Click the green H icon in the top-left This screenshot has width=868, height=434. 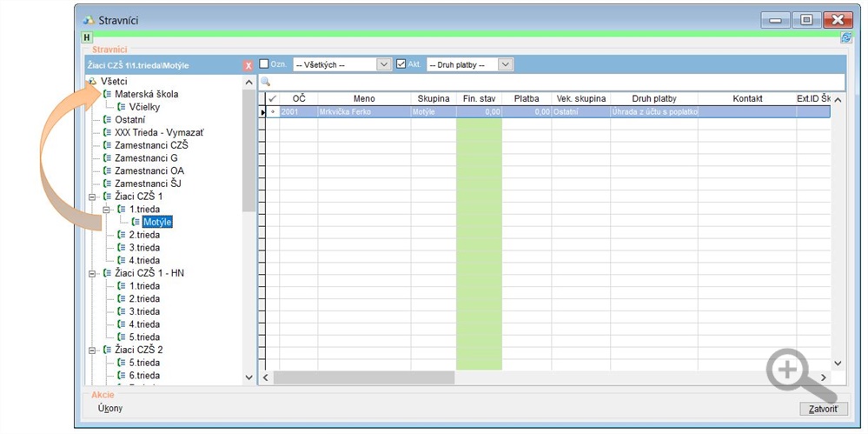(x=87, y=37)
